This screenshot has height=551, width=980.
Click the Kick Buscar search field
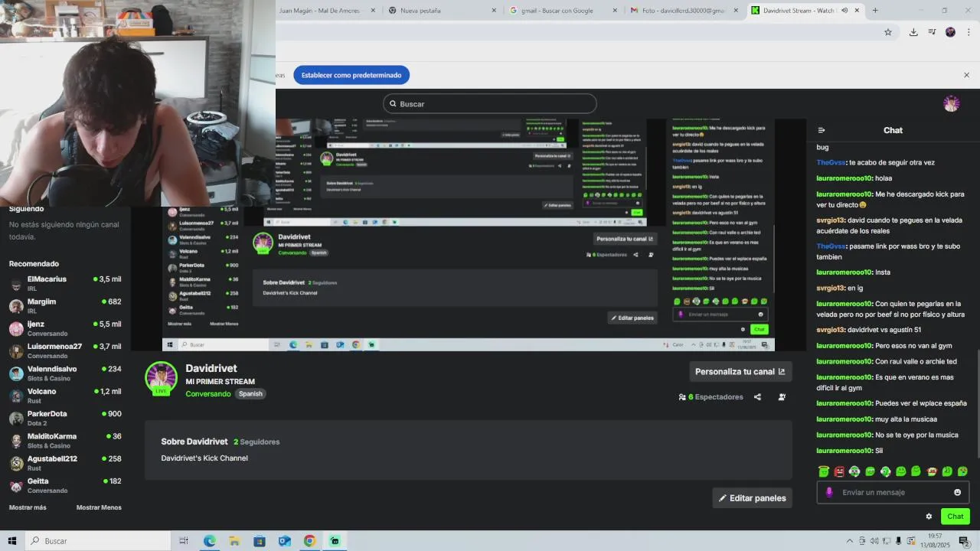click(490, 103)
